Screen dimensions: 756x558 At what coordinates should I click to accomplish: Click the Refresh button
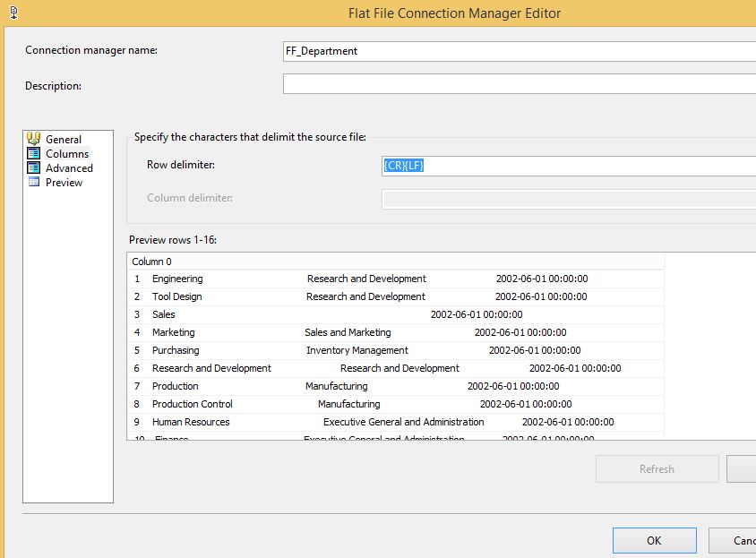pyautogui.click(x=657, y=468)
